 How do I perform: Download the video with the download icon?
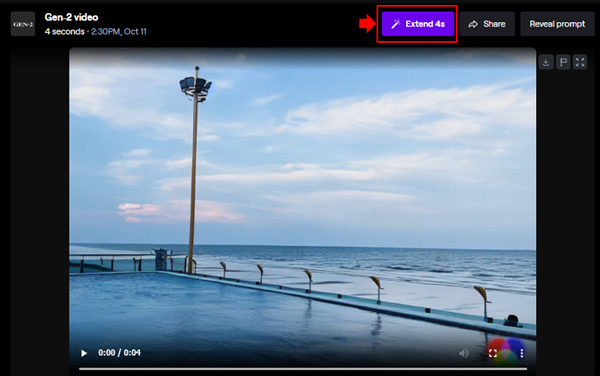tap(546, 62)
